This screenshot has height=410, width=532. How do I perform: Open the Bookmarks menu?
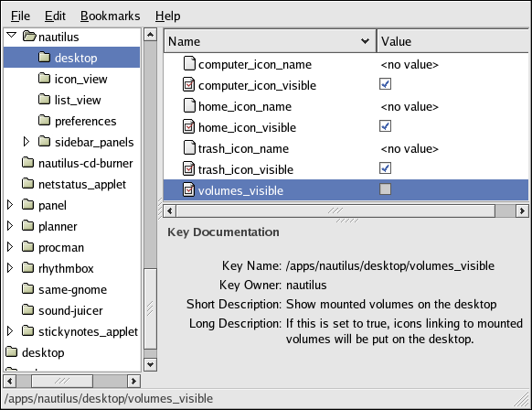[x=111, y=16]
